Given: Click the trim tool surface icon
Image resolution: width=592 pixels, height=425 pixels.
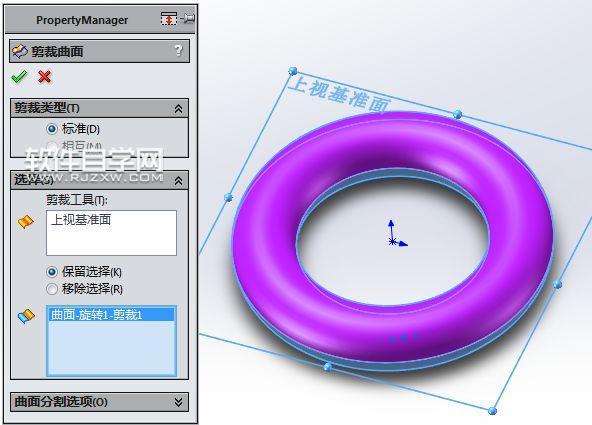Looking at the screenshot, I should click(26, 222).
